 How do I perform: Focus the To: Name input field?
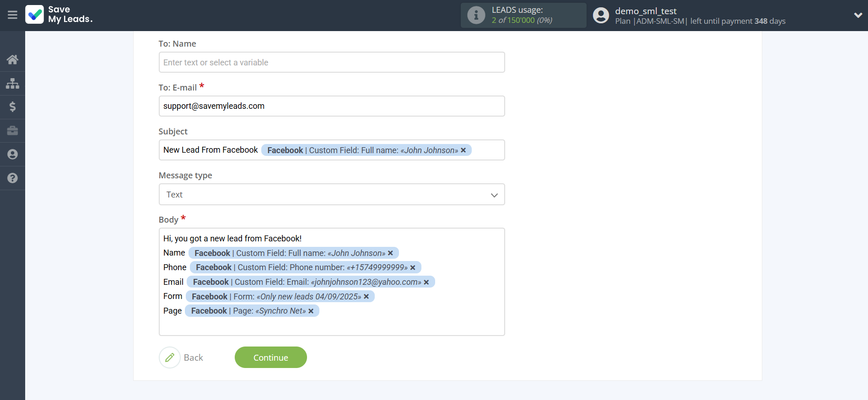point(331,63)
